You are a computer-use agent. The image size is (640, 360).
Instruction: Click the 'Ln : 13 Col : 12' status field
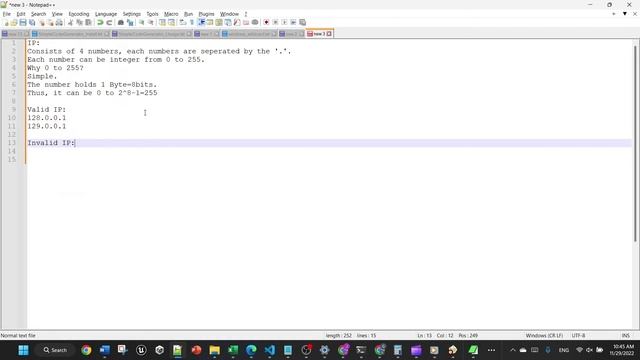click(x=435, y=336)
